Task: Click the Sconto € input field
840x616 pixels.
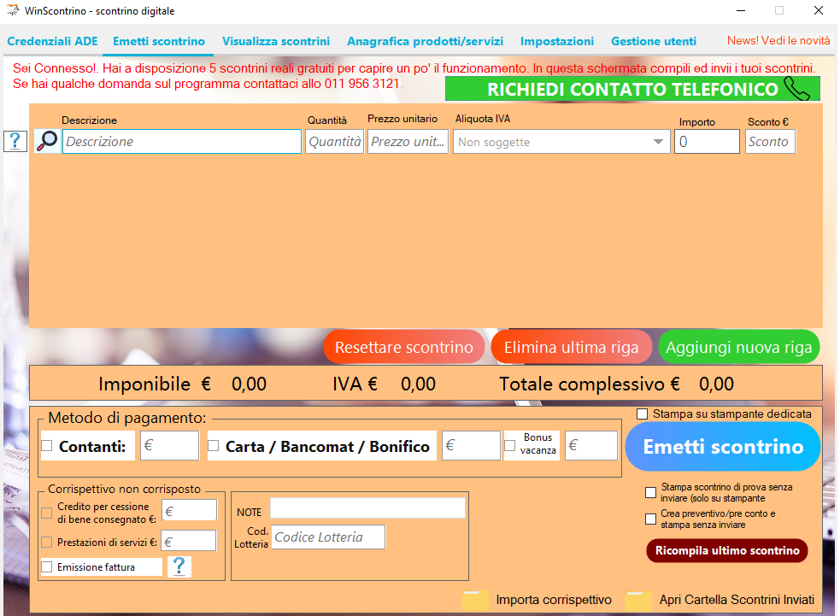Action: [770, 142]
